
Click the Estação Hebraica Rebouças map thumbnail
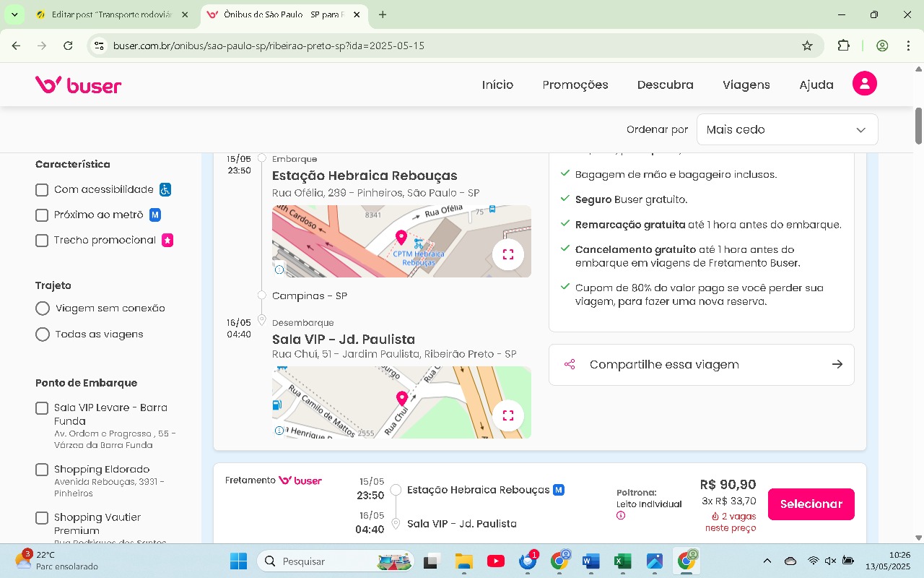(401, 241)
